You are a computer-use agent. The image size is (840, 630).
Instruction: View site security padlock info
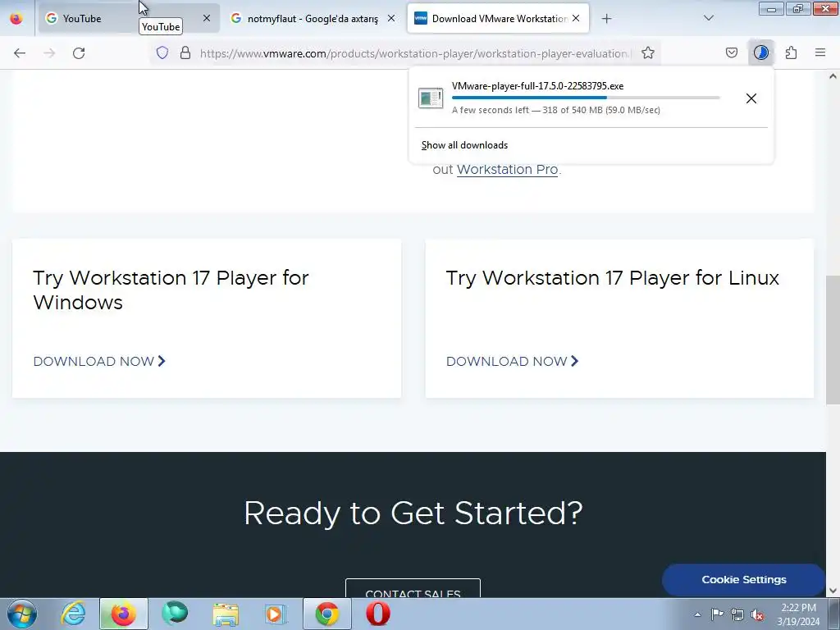click(185, 53)
